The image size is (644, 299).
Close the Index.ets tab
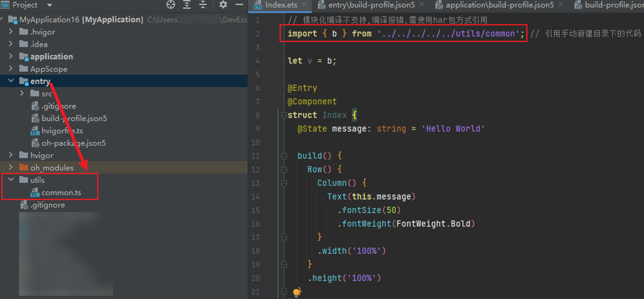305,5
